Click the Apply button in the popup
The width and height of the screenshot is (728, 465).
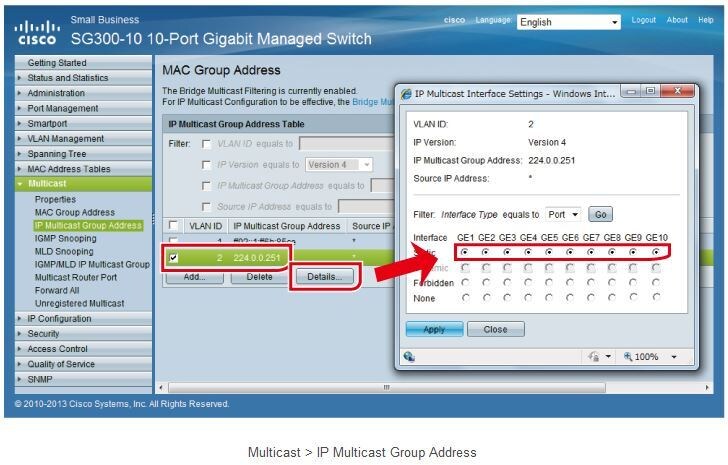coord(435,329)
